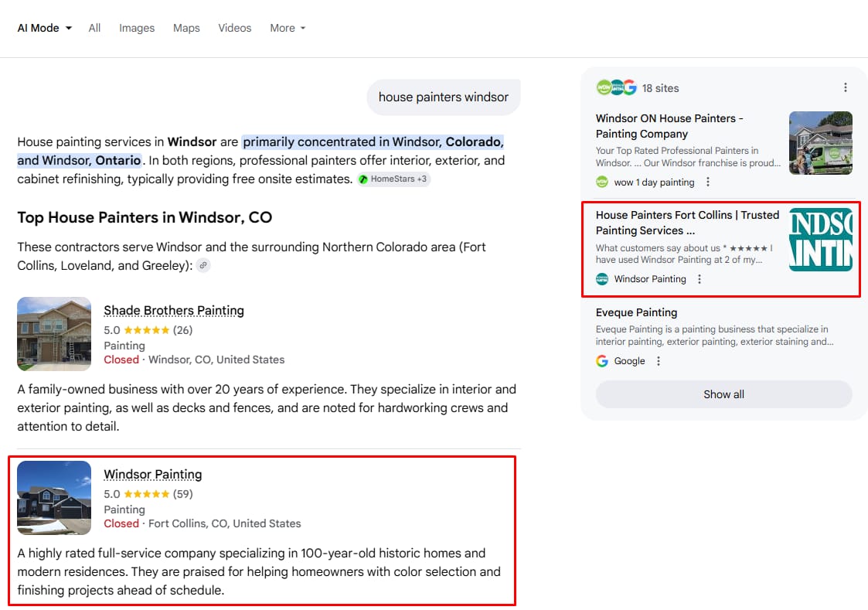The width and height of the screenshot is (868, 610).
Task: Open the Windsor Painting house thumbnail
Action: point(54,498)
